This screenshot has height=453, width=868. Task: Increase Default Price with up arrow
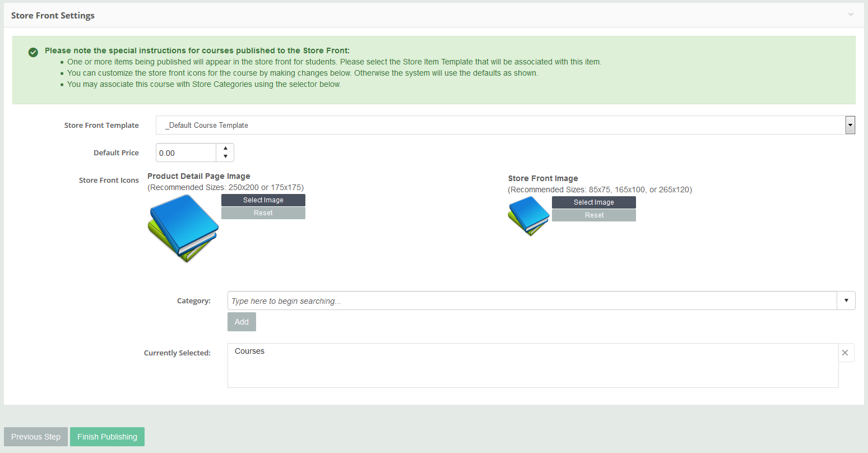coord(225,149)
